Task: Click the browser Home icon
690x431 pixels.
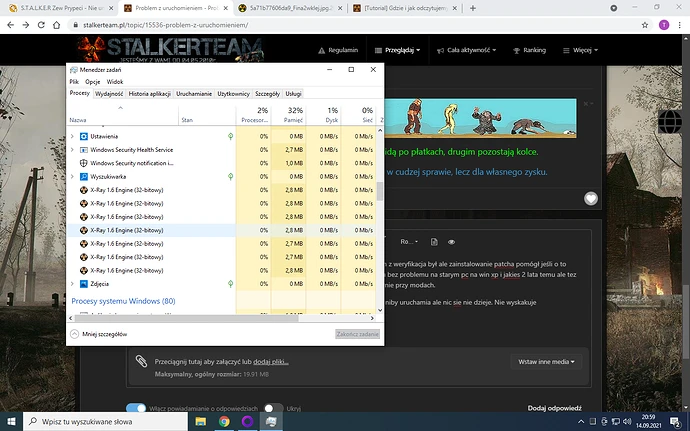Action: (x=56, y=25)
